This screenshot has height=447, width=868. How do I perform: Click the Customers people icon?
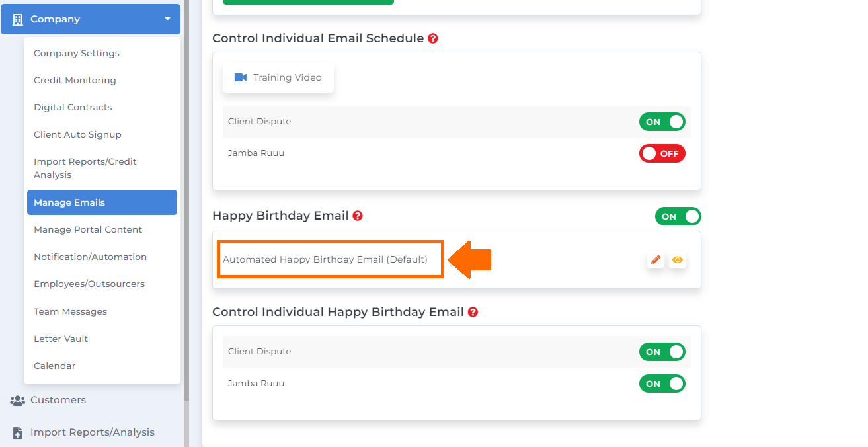point(18,400)
